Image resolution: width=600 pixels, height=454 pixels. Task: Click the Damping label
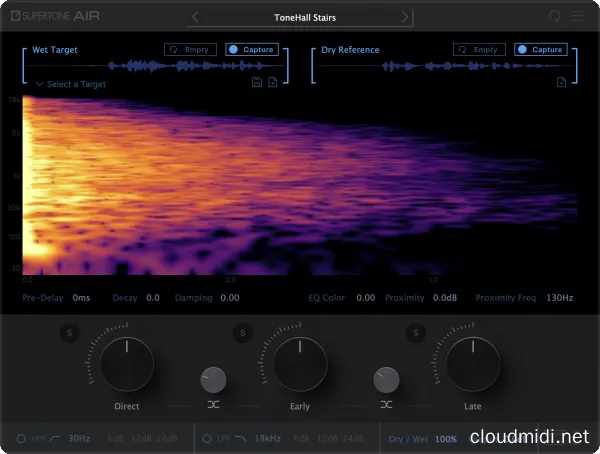(194, 298)
